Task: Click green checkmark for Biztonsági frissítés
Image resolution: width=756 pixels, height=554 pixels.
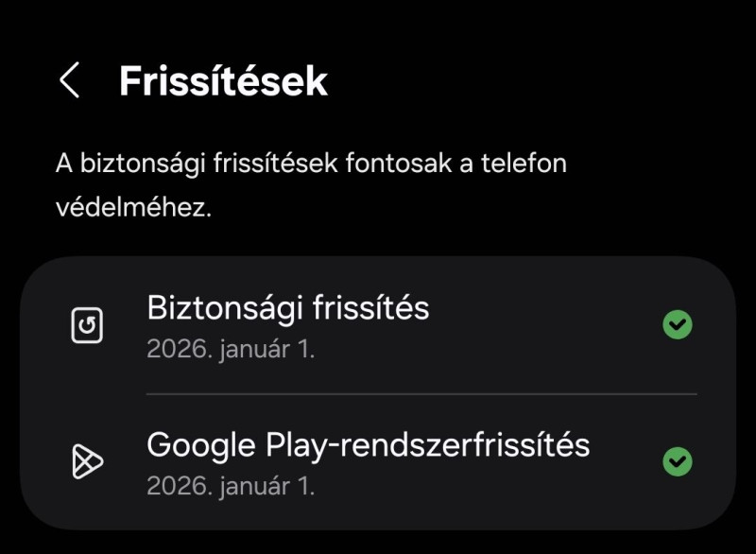Action: [x=677, y=325]
